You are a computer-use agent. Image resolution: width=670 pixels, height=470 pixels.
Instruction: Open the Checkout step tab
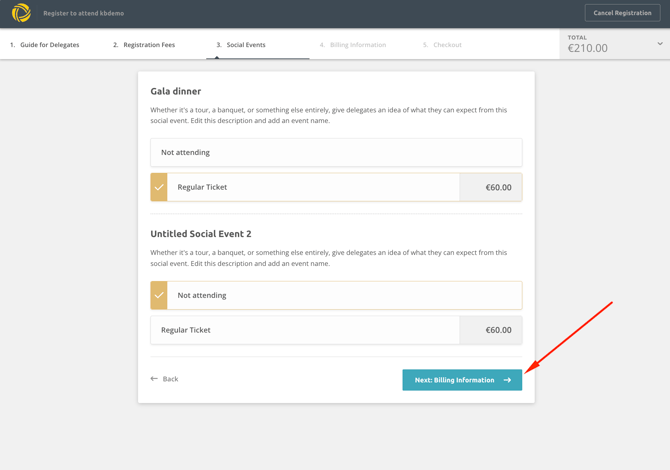[x=442, y=45]
